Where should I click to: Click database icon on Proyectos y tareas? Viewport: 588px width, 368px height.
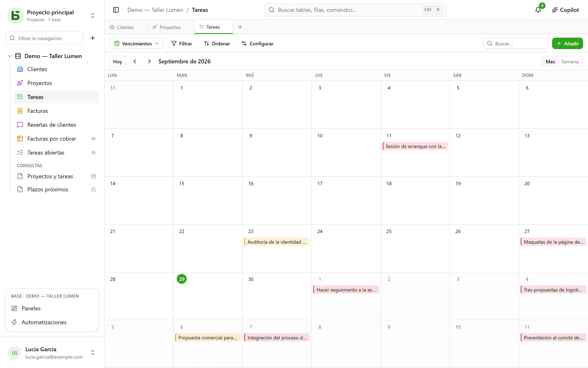click(93, 176)
